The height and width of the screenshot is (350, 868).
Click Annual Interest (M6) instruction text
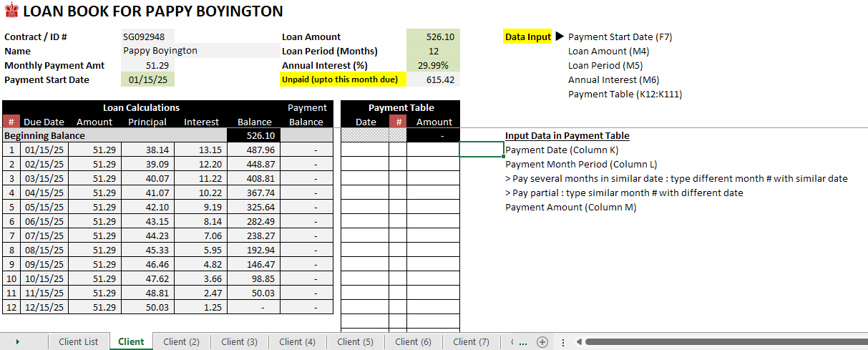click(x=613, y=79)
